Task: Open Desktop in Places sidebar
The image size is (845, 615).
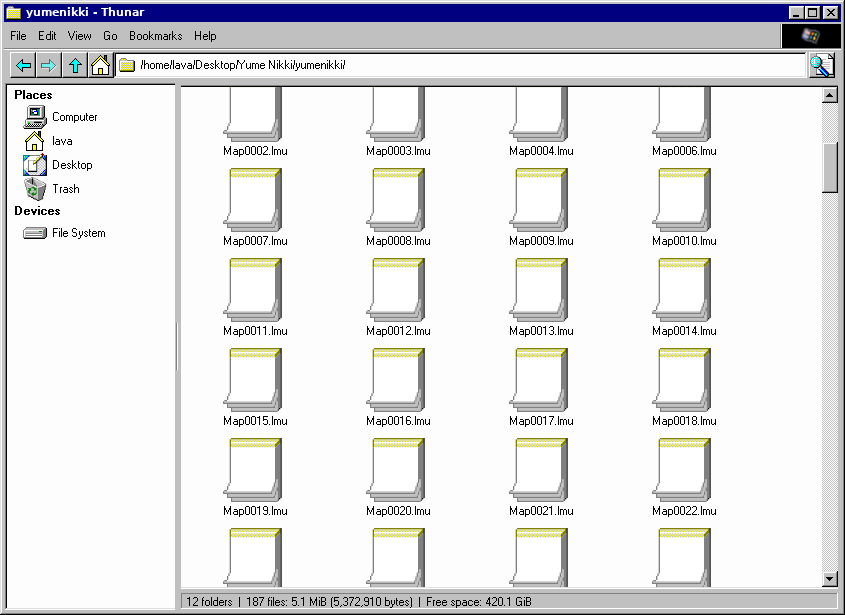Action: (58, 165)
